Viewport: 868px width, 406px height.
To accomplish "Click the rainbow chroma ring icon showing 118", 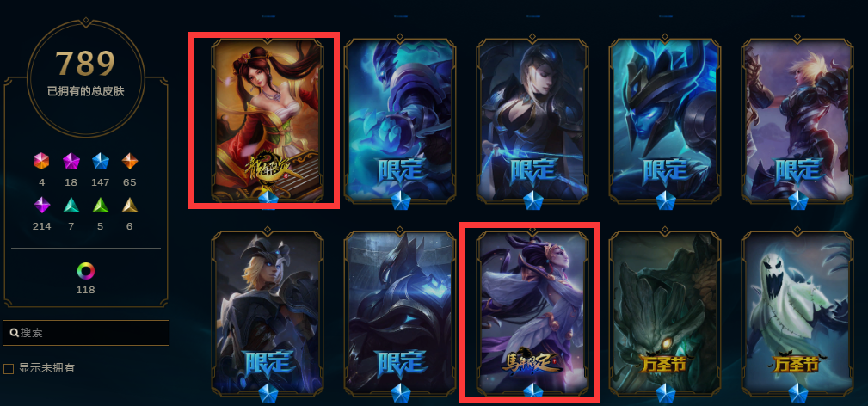I will (x=86, y=272).
